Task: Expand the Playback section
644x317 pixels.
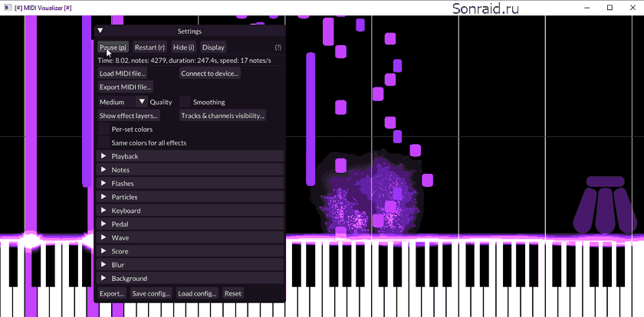Action: tap(190, 156)
